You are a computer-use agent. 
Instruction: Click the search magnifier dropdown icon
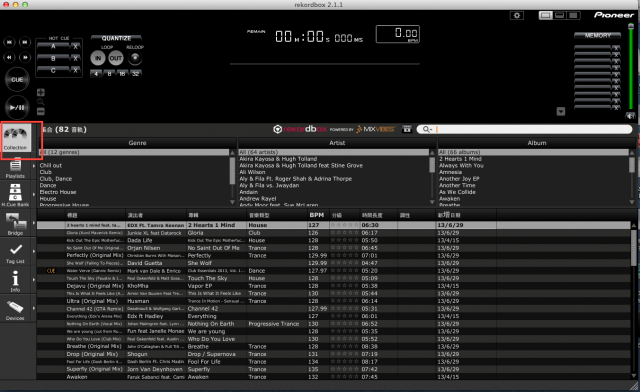coord(427,129)
